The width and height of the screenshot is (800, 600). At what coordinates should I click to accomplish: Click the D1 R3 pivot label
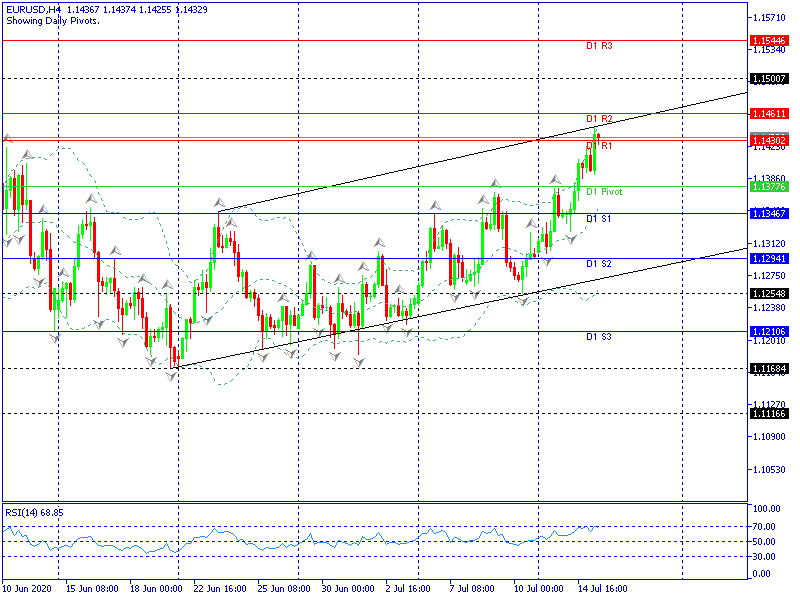[x=599, y=46]
